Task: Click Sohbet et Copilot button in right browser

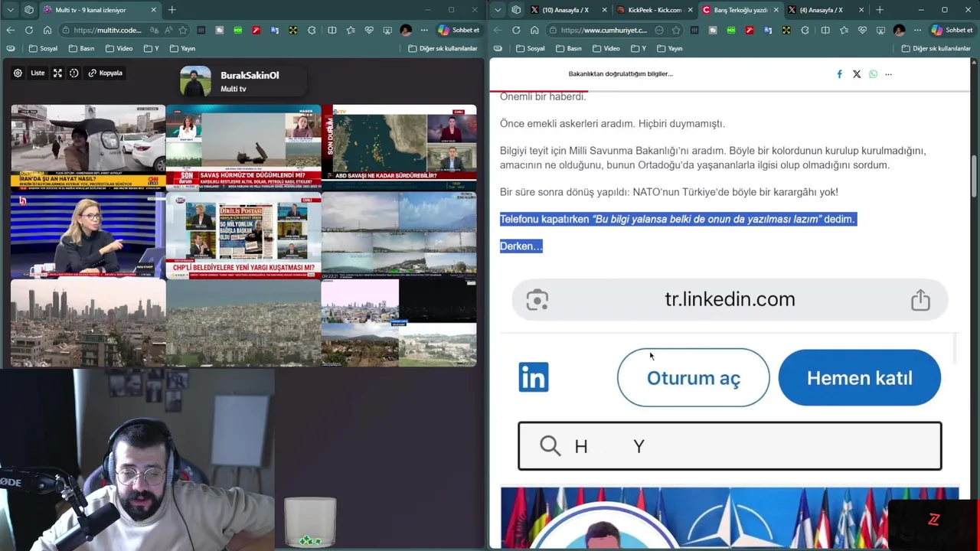Action: pos(952,30)
